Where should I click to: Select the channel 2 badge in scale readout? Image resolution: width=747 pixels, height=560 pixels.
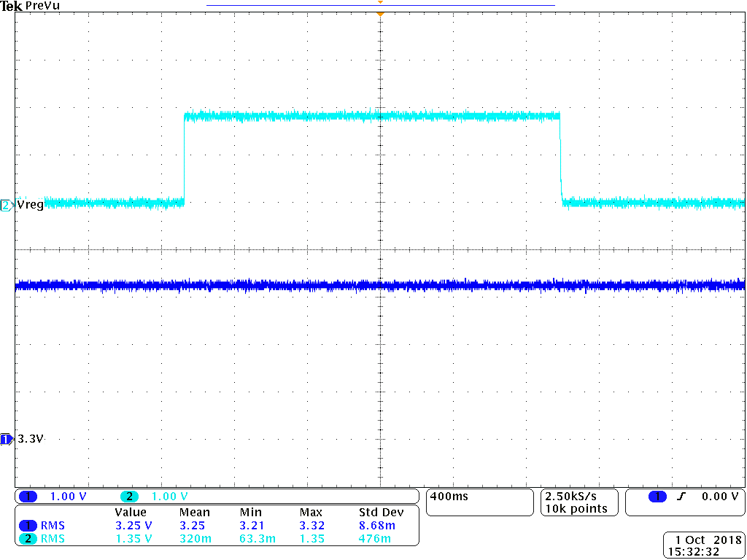pyautogui.click(x=129, y=497)
